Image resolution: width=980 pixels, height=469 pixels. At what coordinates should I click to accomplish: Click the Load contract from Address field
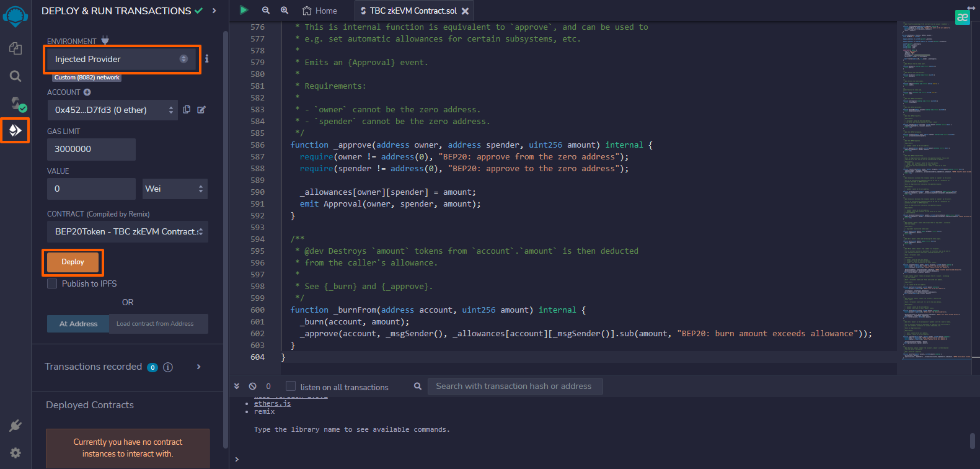point(159,324)
